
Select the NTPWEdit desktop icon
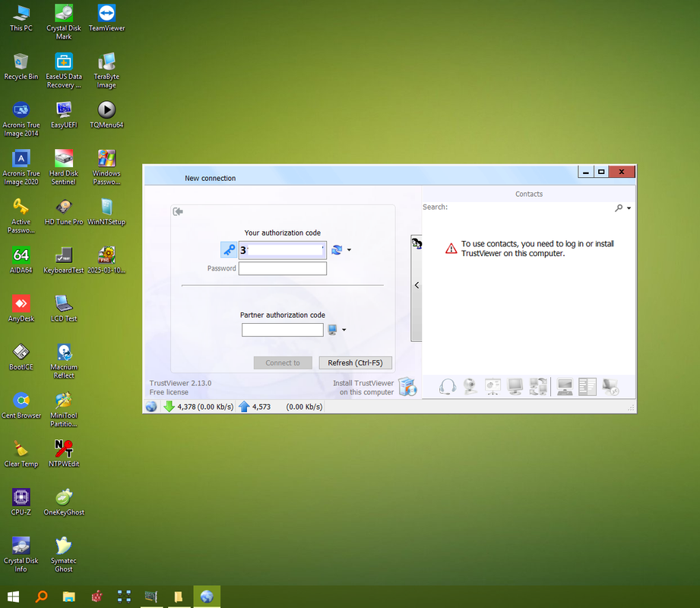pos(64,454)
